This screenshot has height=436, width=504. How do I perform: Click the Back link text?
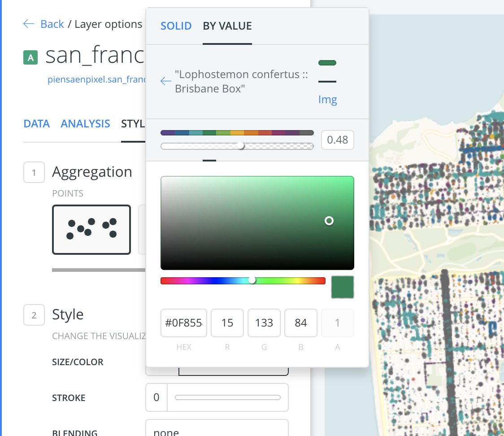pos(52,24)
